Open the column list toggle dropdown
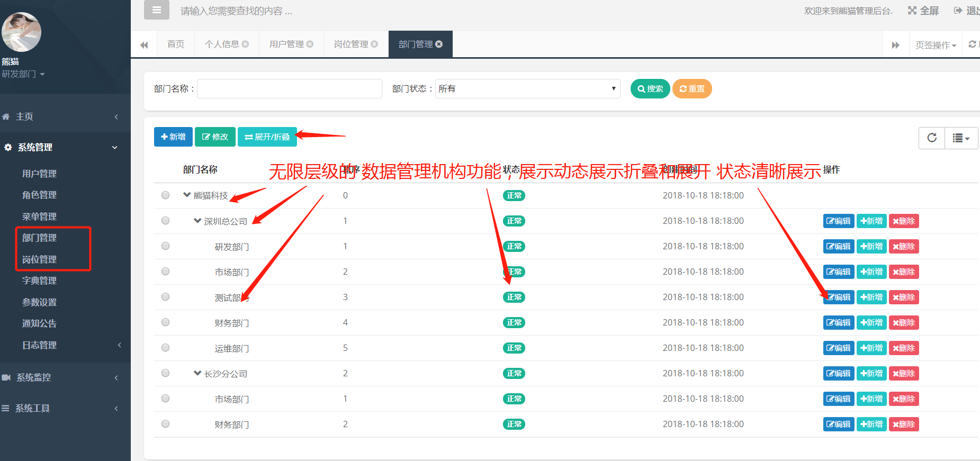 [x=961, y=138]
